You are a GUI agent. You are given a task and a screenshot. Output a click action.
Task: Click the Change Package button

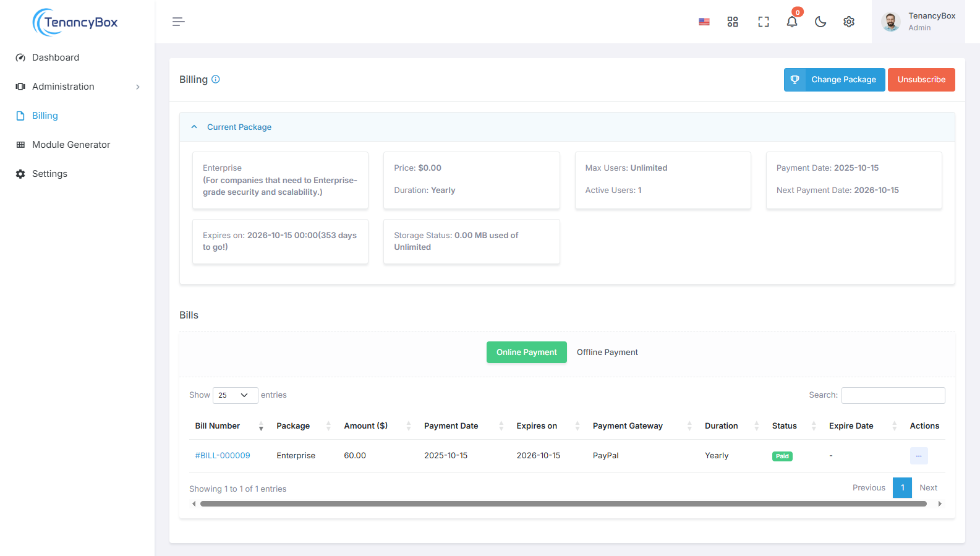click(x=835, y=80)
